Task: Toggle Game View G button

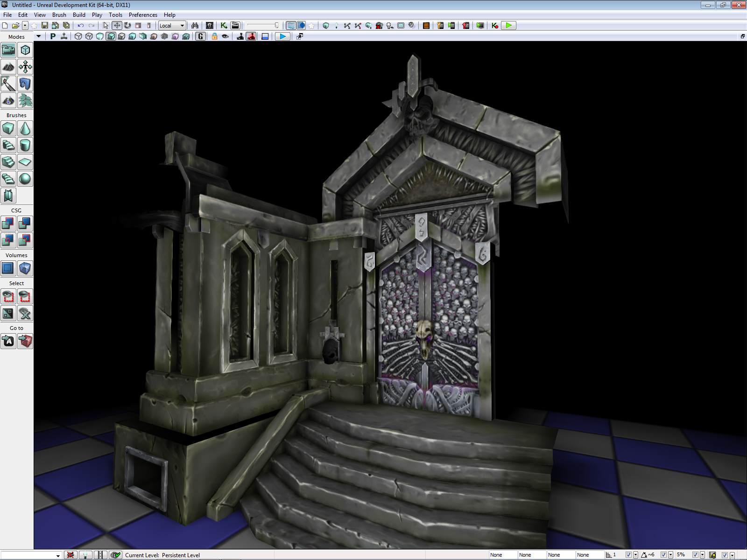Action: coord(200,36)
